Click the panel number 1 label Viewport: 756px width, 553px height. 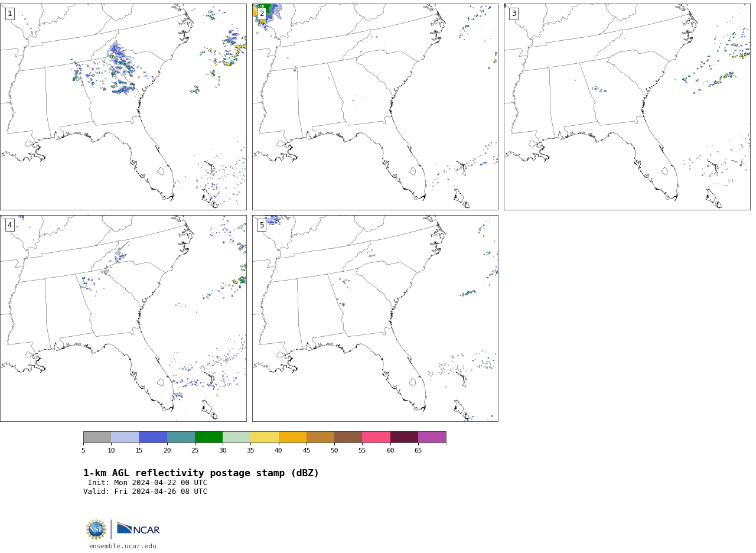point(9,14)
